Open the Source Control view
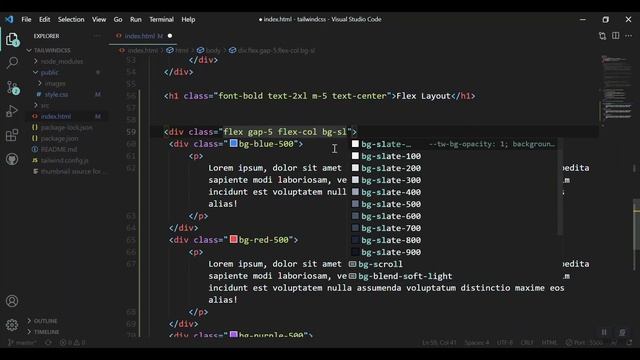Viewport: 640px width, 360px height. [12, 87]
